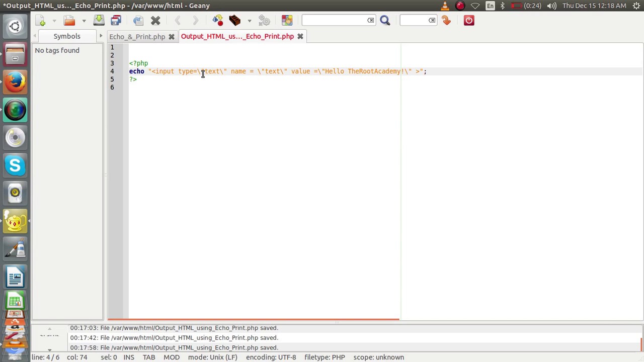
Task: Reload the current file from disk
Action: click(138, 20)
